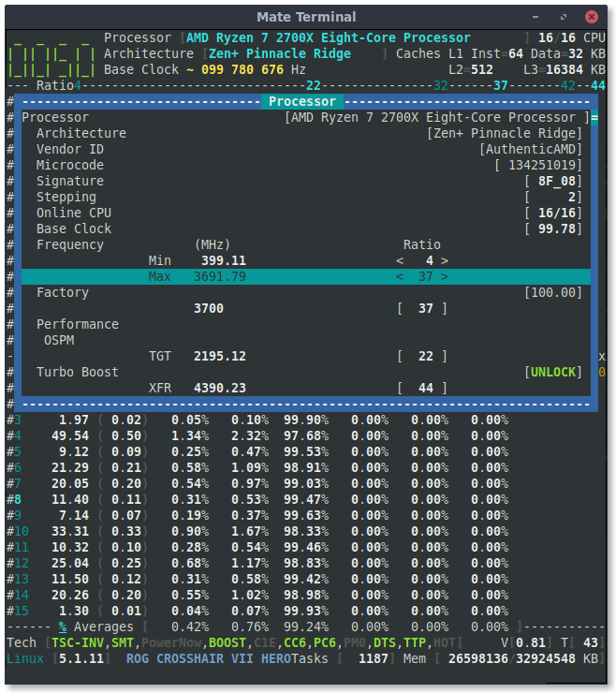Click the temperature T[43] readout
This screenshot has width=616, height=693.
point(583,642)
